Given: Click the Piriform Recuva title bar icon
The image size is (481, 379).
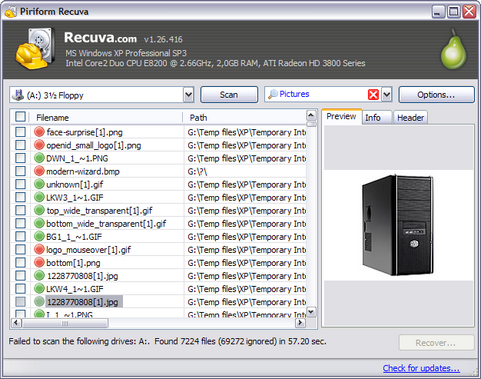Looking at the screenshot, I should (11, 12).
